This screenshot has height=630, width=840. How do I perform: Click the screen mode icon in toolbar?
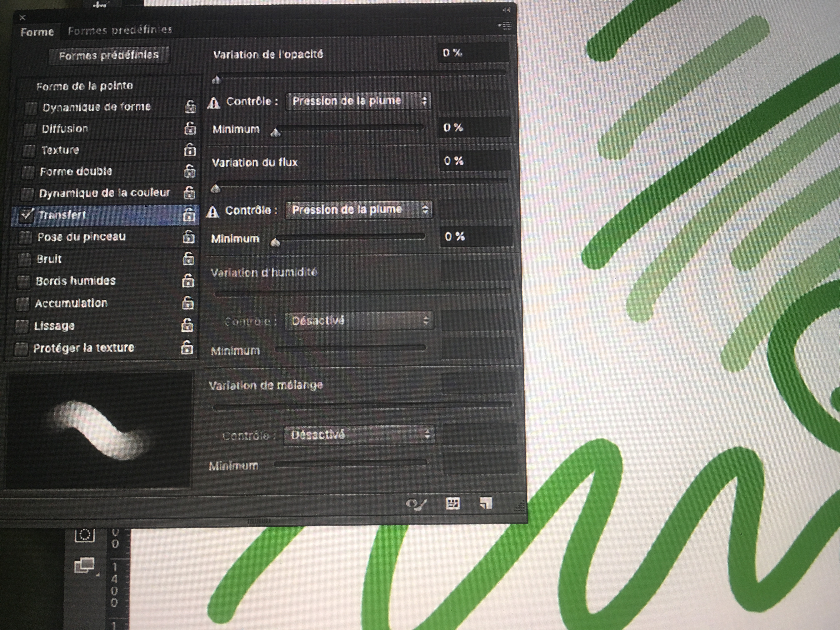click(84, 565)
